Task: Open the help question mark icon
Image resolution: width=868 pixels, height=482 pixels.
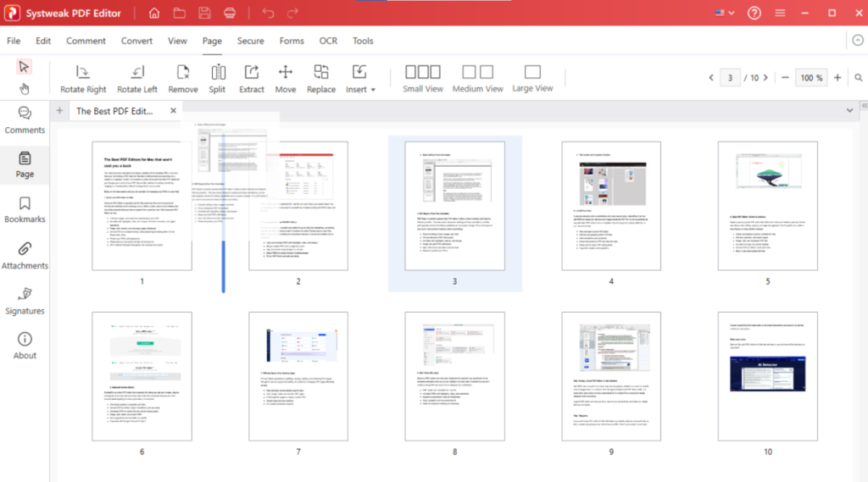Action: 754,13
